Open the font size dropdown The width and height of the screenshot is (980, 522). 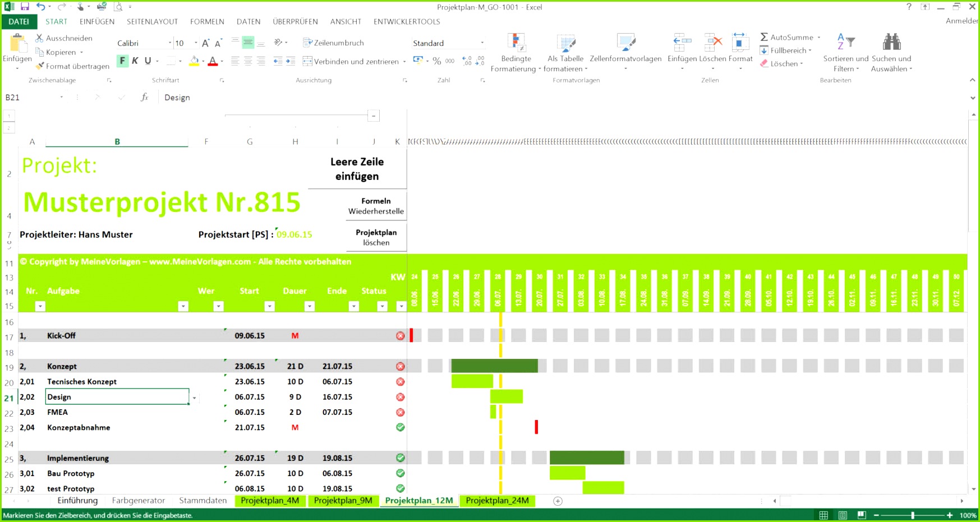click(x=195, y=43)
